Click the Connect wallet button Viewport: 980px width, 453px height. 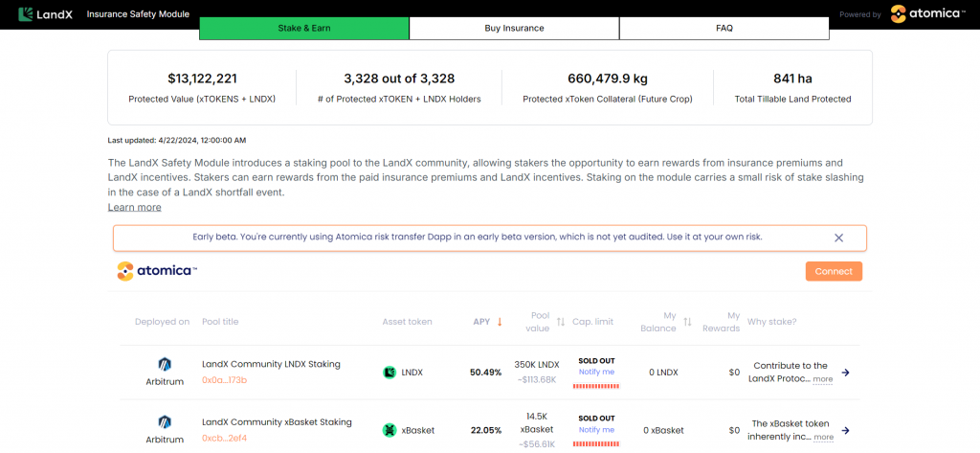click(x=834, y=272)
